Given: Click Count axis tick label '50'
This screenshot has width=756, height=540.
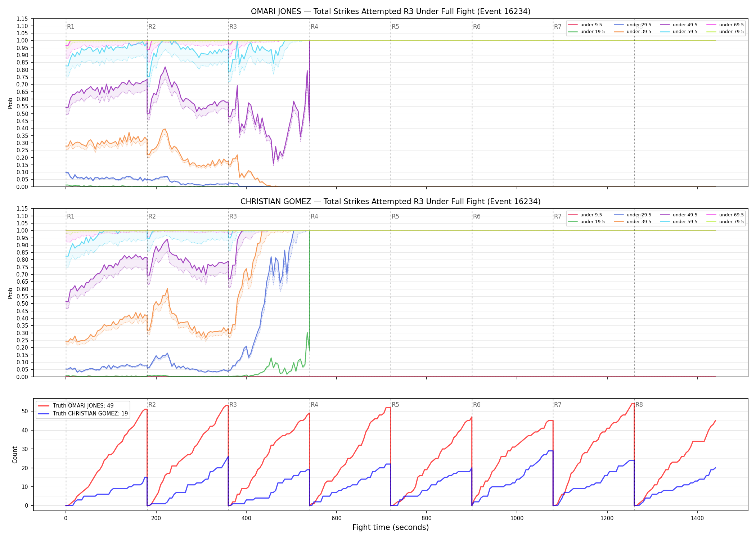Looking at the screenshot, I should (25, 411).
